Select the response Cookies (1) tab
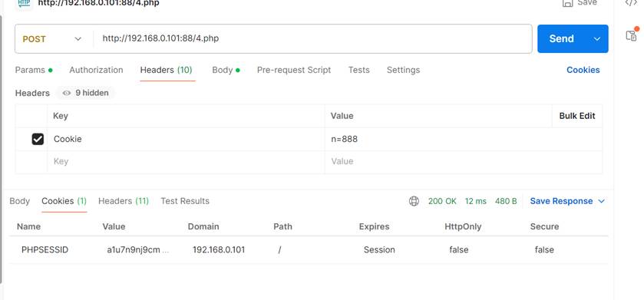 click(x=64, y=201)
